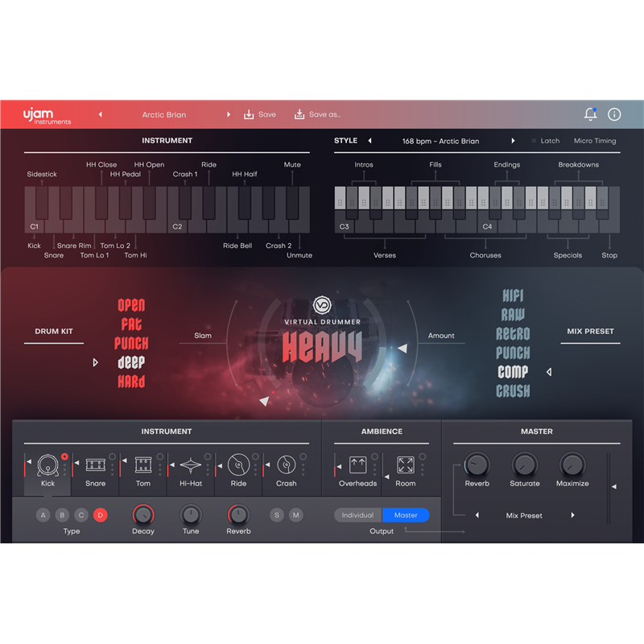The image size is (644, 644).
Task: Select the Tom instrument icon
Action: (143, 465)
